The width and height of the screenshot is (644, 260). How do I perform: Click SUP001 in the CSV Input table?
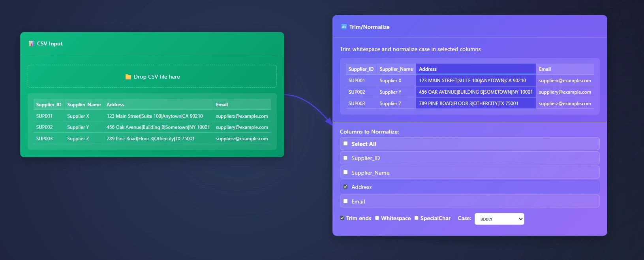[x=49, y=116]
